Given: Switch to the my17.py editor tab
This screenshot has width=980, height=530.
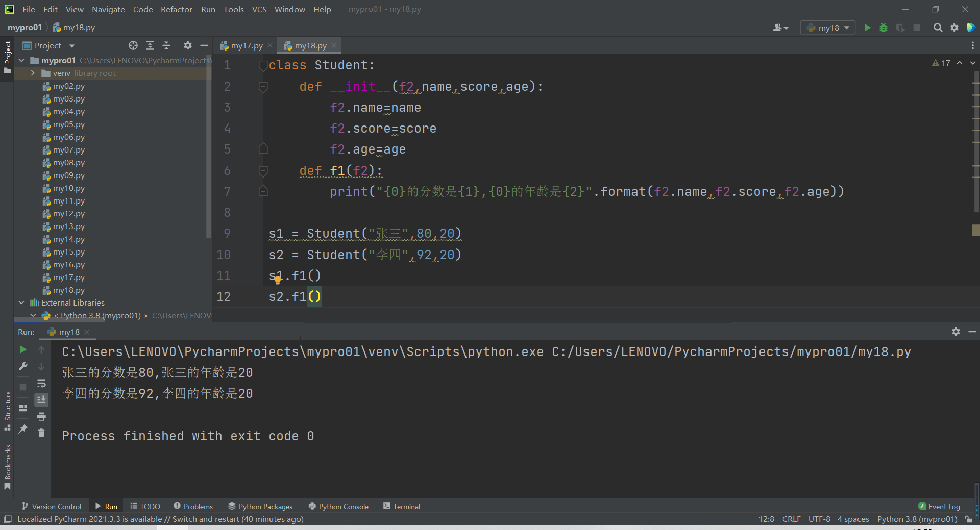Looking at the screenshot, I should [247, 45].
